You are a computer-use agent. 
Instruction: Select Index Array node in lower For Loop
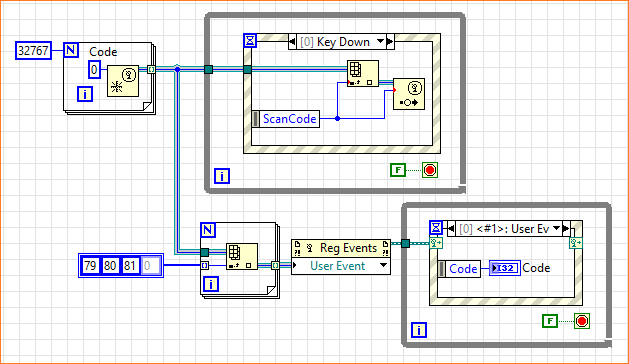[242, 256]
